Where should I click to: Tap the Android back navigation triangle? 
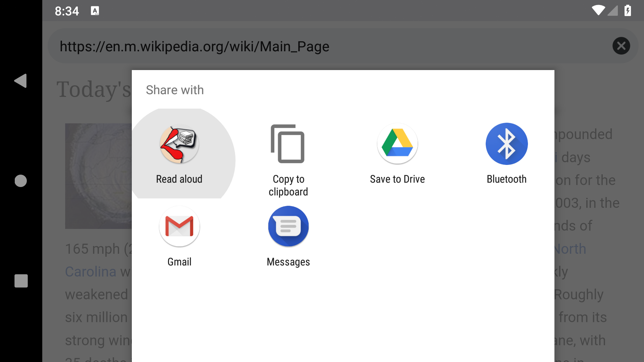point(20,81)
